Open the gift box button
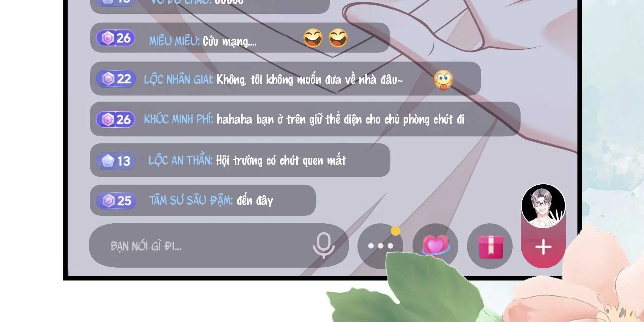Viewport: 644px width, 322px height. click(x=490, y=246)
